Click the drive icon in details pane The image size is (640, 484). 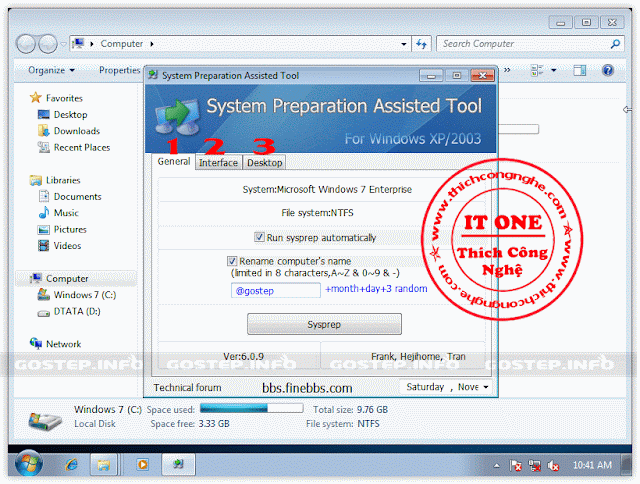[45, 420]
